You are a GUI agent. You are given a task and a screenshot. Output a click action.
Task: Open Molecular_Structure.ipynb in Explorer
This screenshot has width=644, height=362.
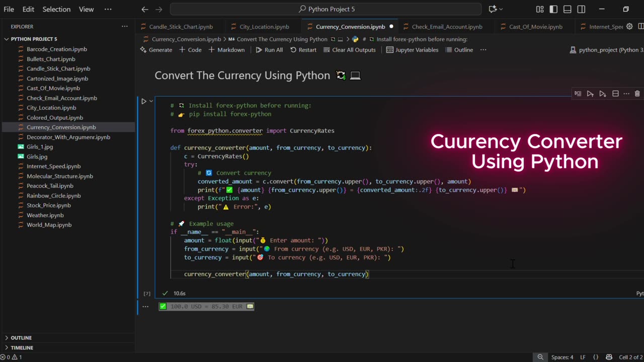point(60,176)
